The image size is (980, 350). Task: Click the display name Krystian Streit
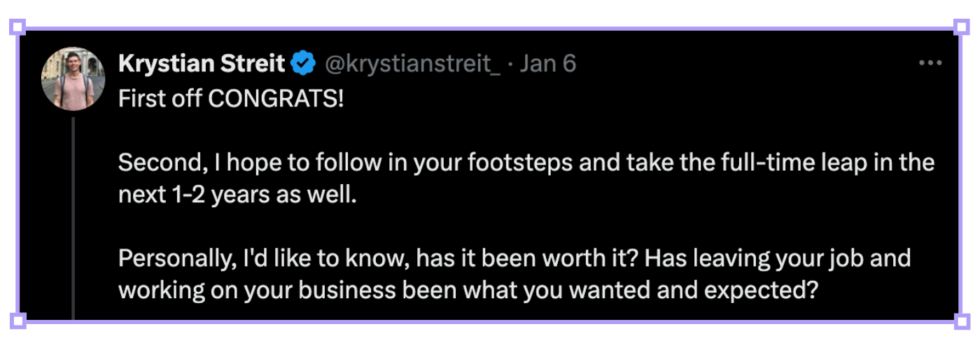click(202, 64)
